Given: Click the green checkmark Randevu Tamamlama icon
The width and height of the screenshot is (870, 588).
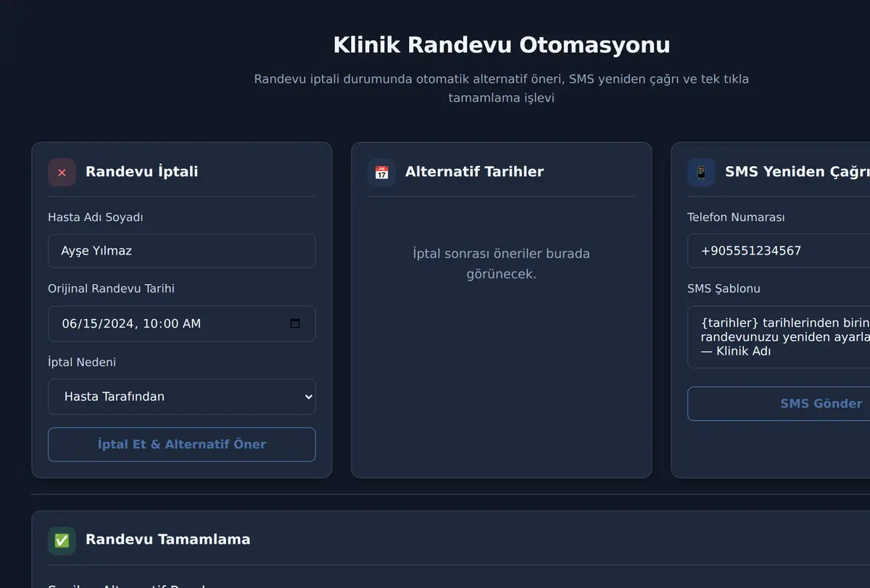Looking at the screenshot, I should click(x=62, y=540).
